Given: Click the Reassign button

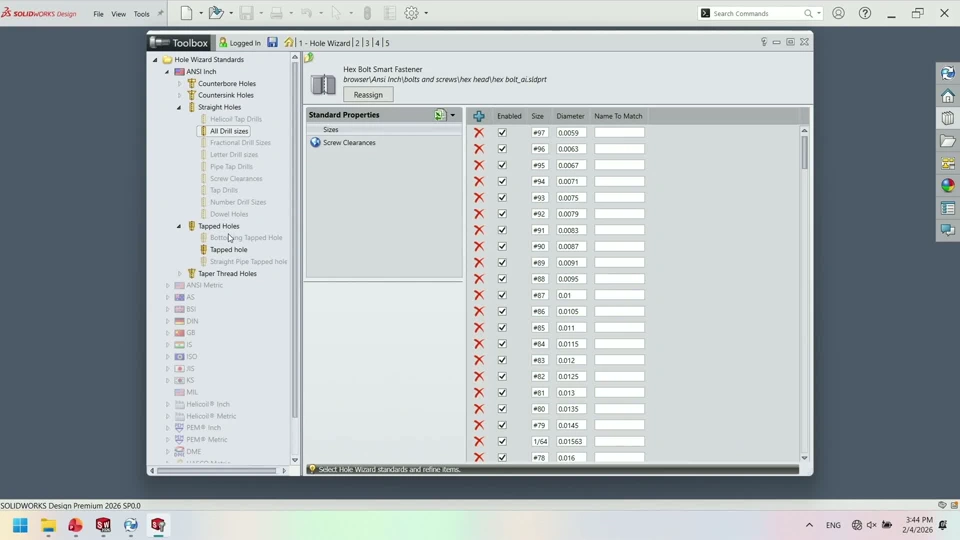Looking at the screenshot, I should pos(368,95).
